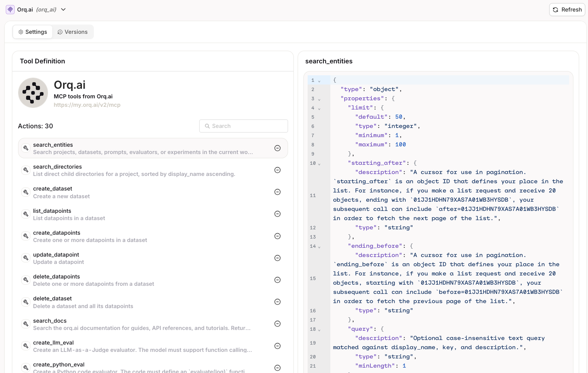
Task: Click the Tool Definition heading
Action: point(42,61)
